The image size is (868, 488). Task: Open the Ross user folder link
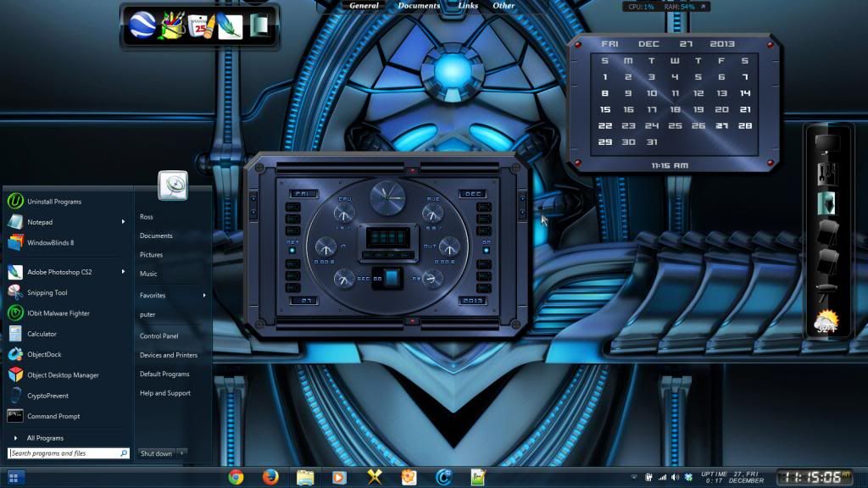pyautogui.click(x=146, y=217)
